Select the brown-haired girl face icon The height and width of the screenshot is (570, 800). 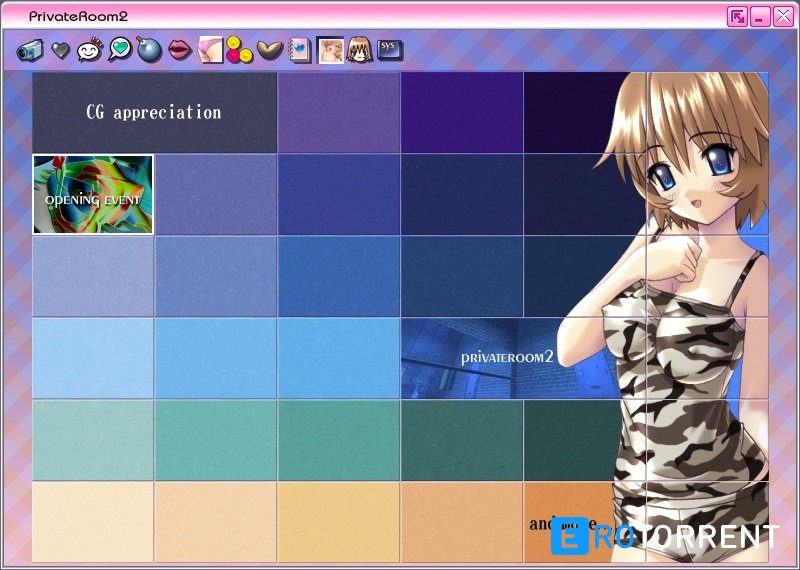pyautogui.click(x=360, y=49)
